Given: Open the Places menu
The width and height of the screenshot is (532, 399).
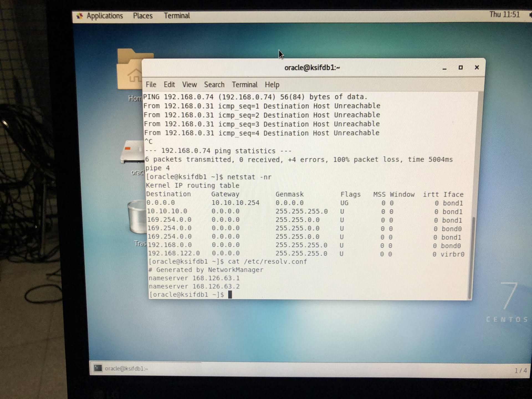Looking at the screenshot, I should pos(143,16).
